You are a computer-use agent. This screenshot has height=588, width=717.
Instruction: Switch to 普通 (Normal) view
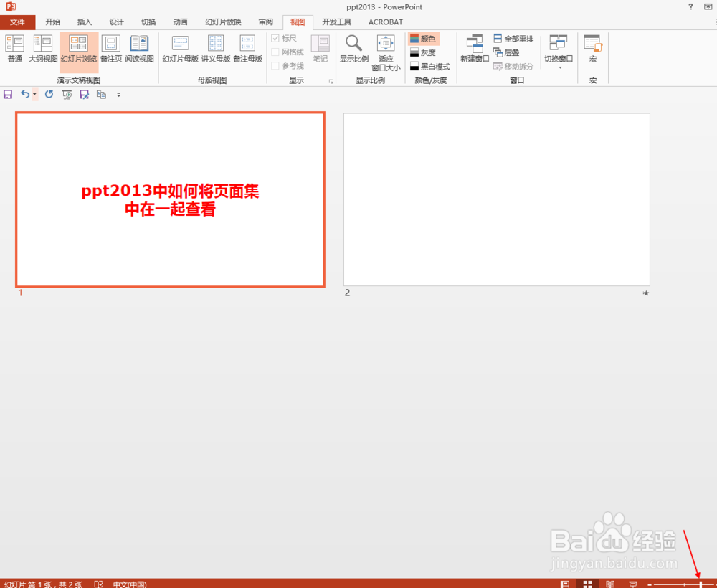point(14,49)
